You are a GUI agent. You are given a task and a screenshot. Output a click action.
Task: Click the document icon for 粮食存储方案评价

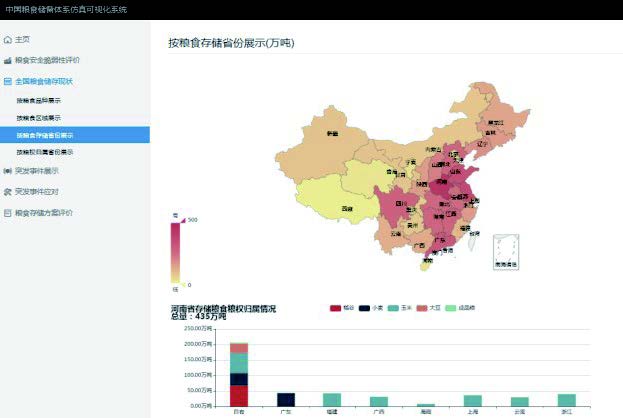click(9, 212)
